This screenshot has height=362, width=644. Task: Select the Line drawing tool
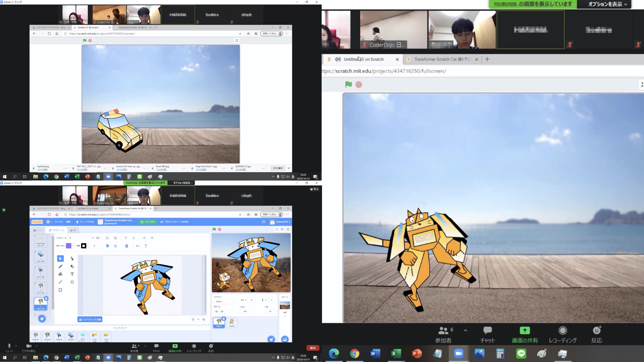pos(60,282)
